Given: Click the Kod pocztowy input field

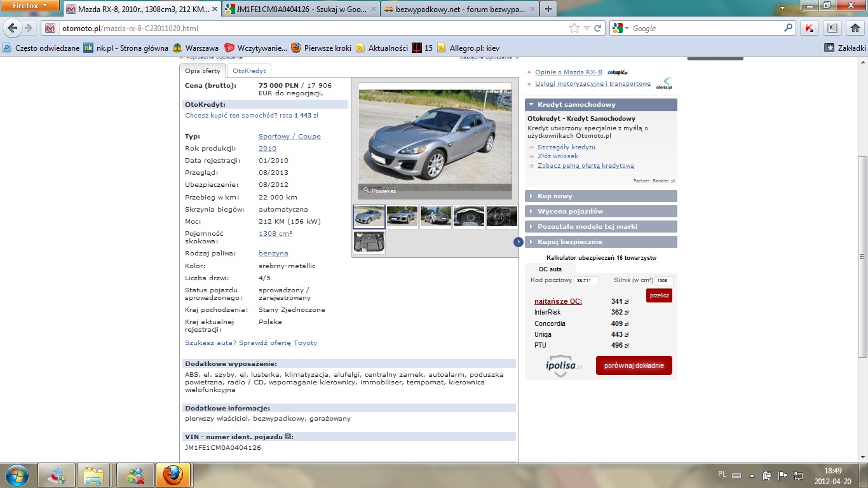Looking at the screenshot, I should [x=586, y=281].
